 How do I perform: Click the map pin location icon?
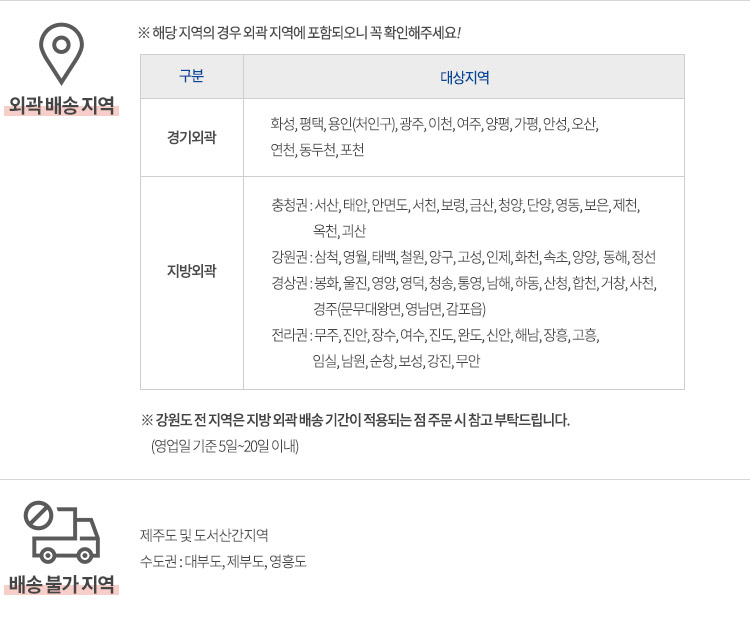coord(61,54)
